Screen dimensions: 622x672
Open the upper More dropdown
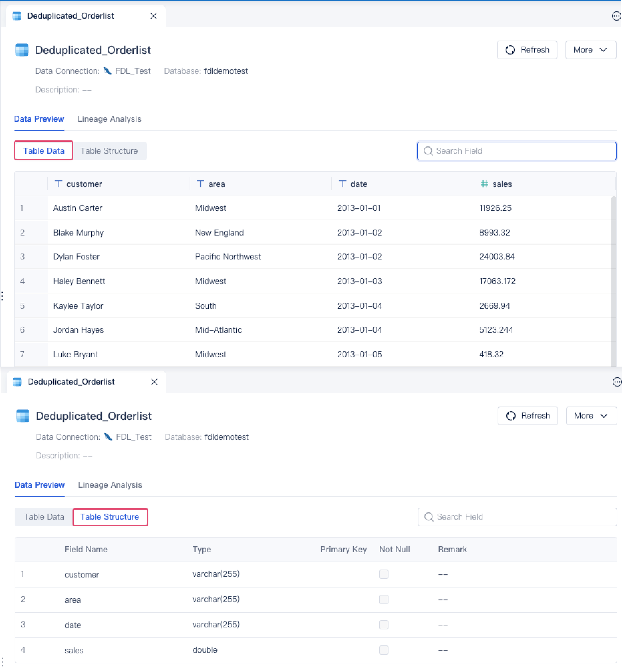[x=591, y=50]
